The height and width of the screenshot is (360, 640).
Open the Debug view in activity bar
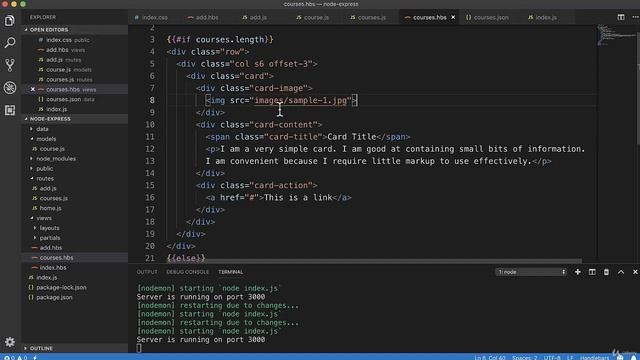click(10, 87)
